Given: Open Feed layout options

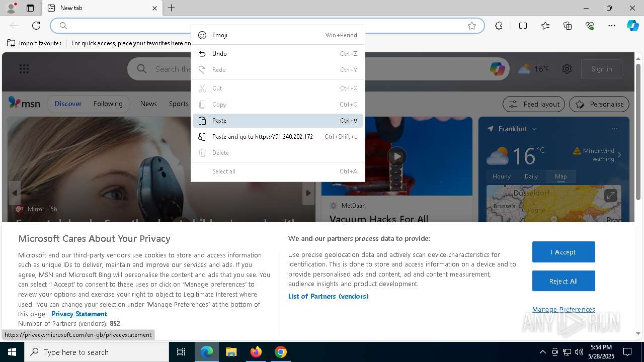Looking at the screenshot, I should pos(534,104).
